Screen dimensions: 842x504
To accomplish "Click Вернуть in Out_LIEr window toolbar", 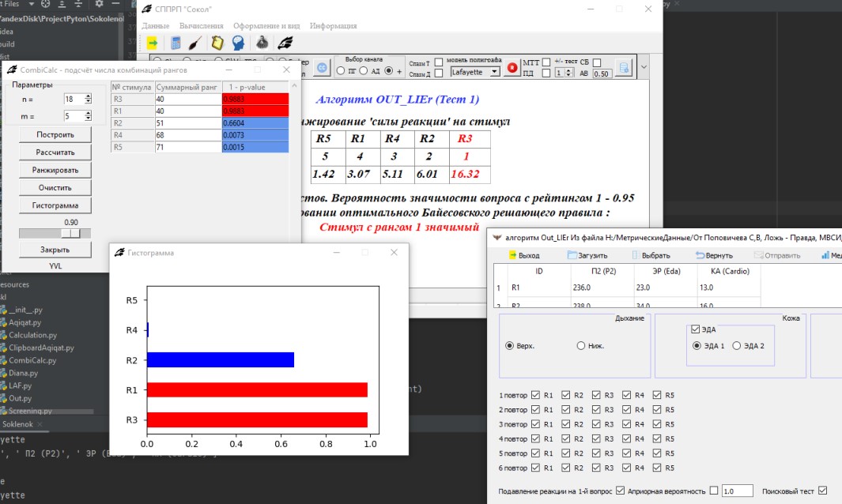I will tap(714, 255).
